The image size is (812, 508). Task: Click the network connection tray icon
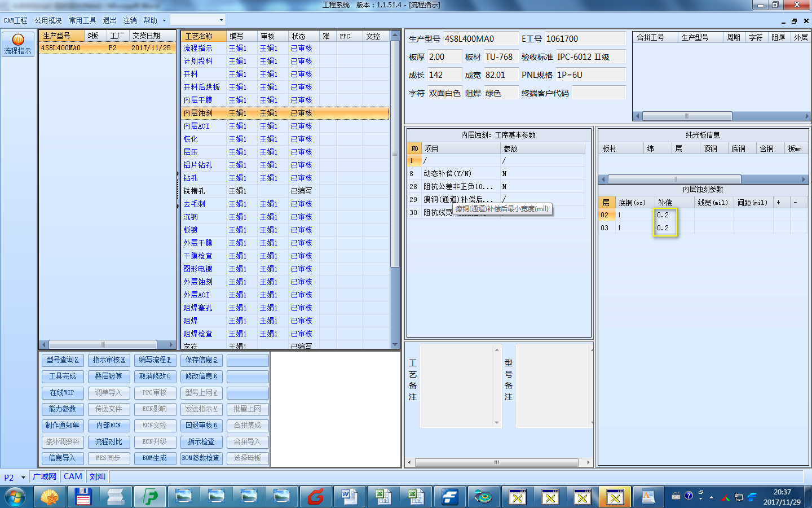point(738,498)
